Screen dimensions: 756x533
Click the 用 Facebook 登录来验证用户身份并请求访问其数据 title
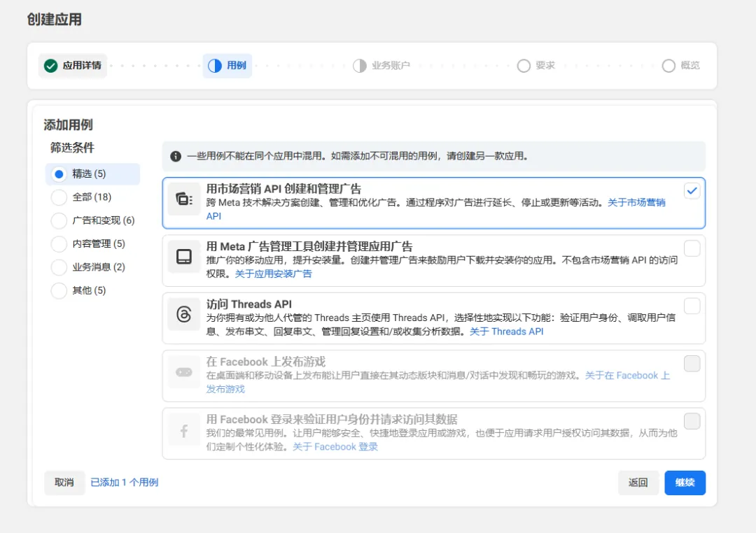click(332, 419)
